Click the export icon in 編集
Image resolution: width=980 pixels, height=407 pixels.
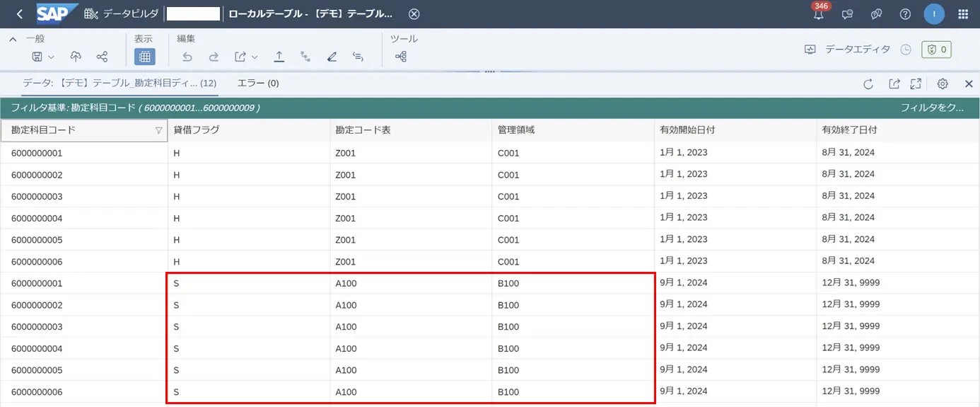click(x=241, y=57)
